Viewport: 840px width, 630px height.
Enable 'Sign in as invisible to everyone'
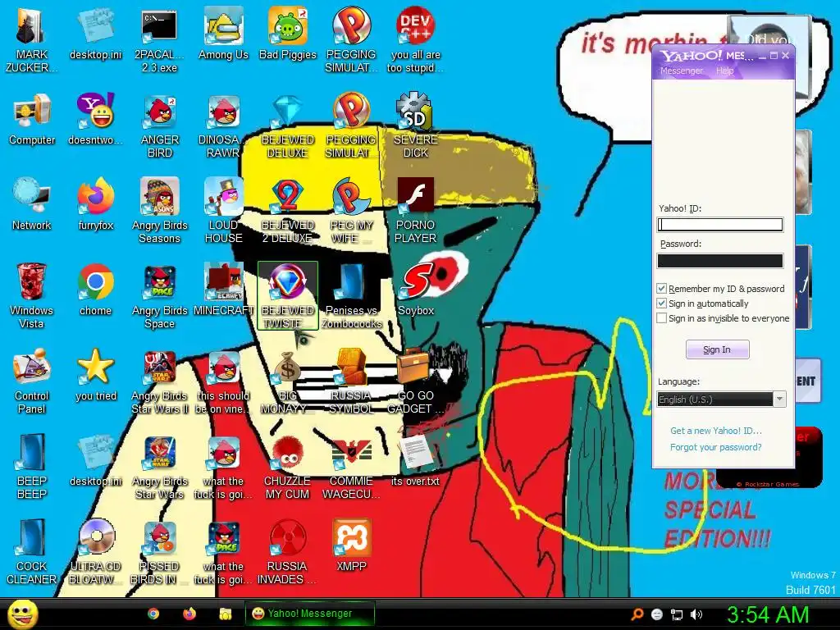coord(662,318)
